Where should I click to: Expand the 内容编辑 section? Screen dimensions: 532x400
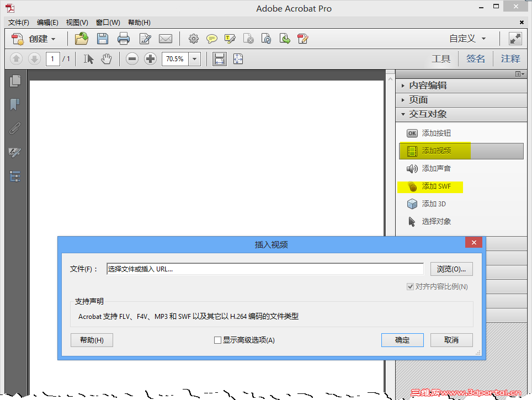click(461, 86)
